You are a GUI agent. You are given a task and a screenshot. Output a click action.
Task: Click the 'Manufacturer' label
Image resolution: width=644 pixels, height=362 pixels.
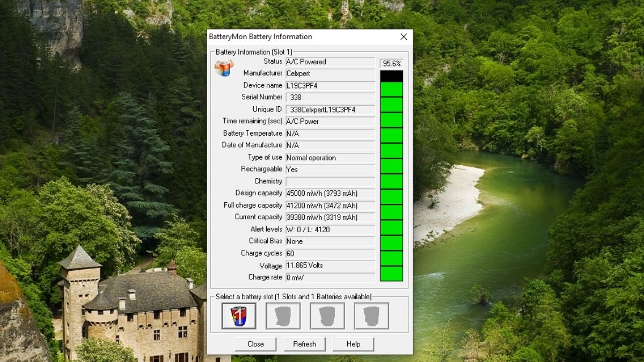click(x=262, y=73)
